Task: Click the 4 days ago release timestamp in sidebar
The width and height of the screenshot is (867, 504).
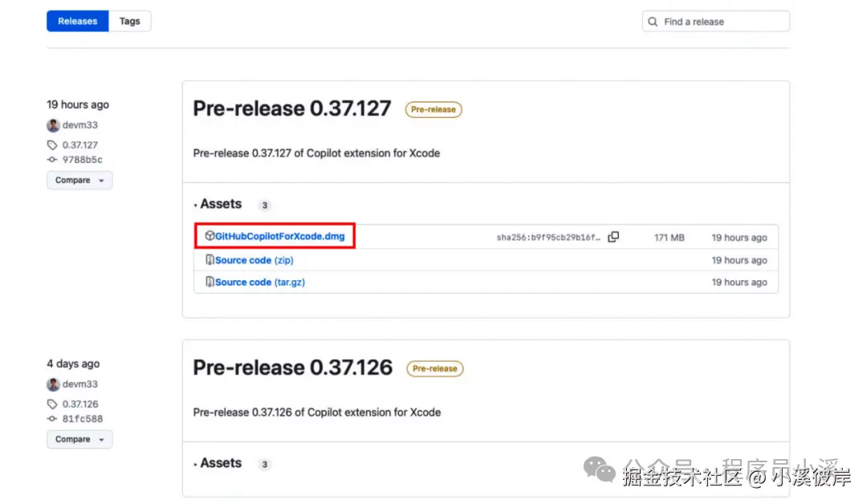Action: 74,364
